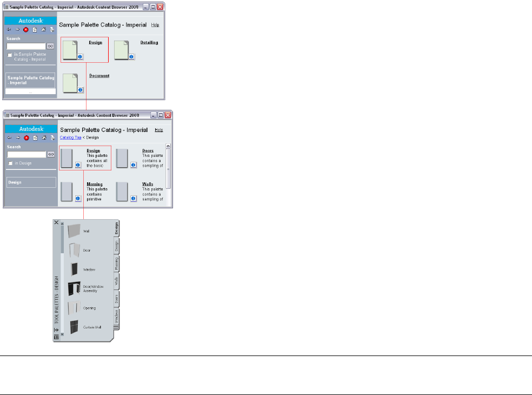This screenshot has width=532, height=395.
Task: Open info icon of Walls palette
Action: (x=134, y=199)
